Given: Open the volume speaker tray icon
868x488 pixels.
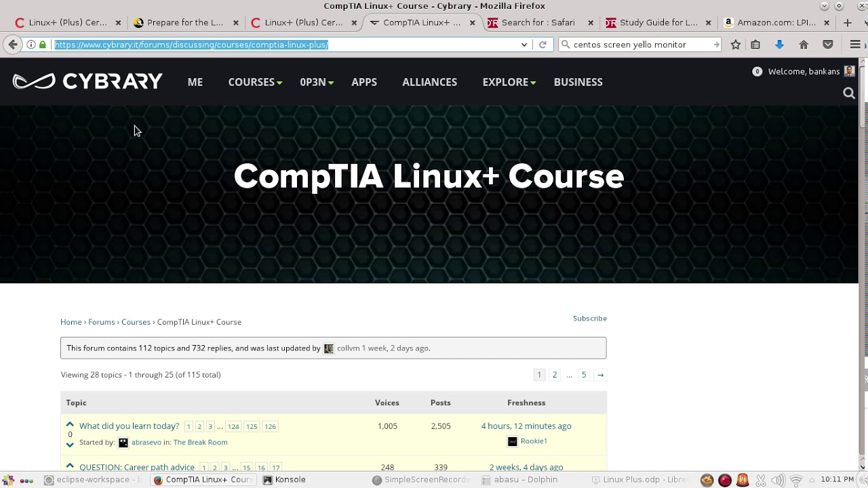Looking at the screenshot, I should tap(778, 481).
